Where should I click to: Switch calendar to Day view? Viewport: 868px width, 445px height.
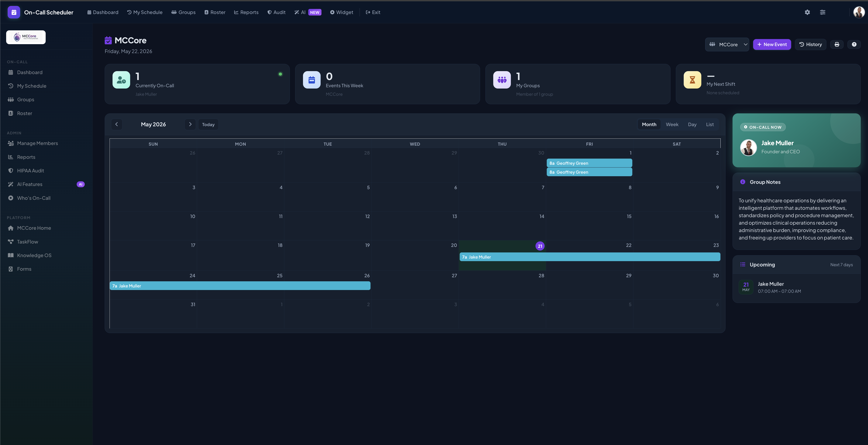692,124
